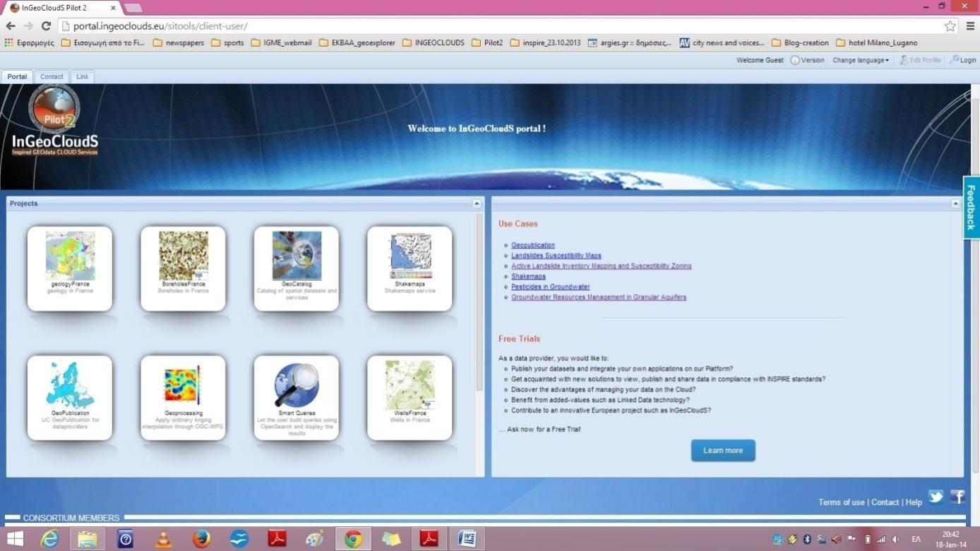Open Landslides Susceptibility Maps link
The image size is (980, 551).
556,255
